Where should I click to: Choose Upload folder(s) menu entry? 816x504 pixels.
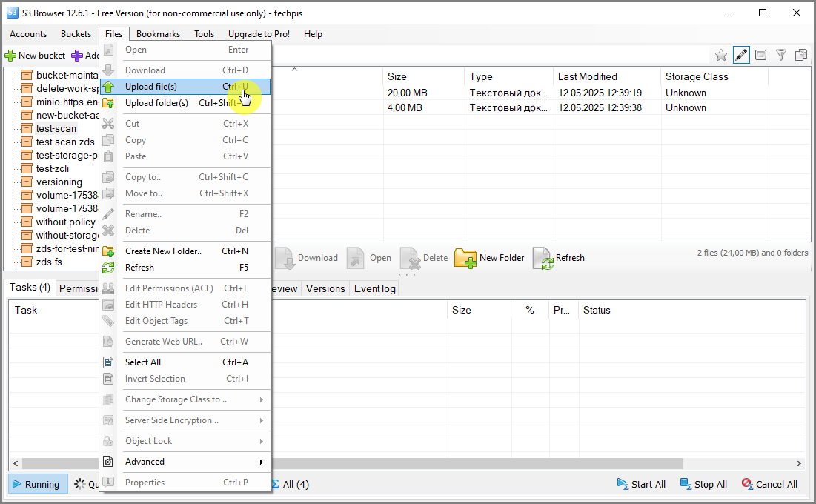pyautogui.click(x=185, y=103)
